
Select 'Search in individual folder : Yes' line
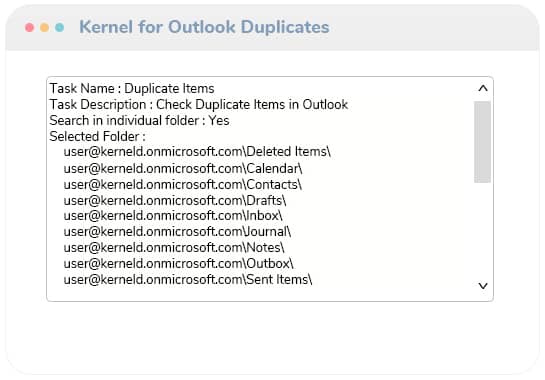pyautogui.click(x=139, y=121)
